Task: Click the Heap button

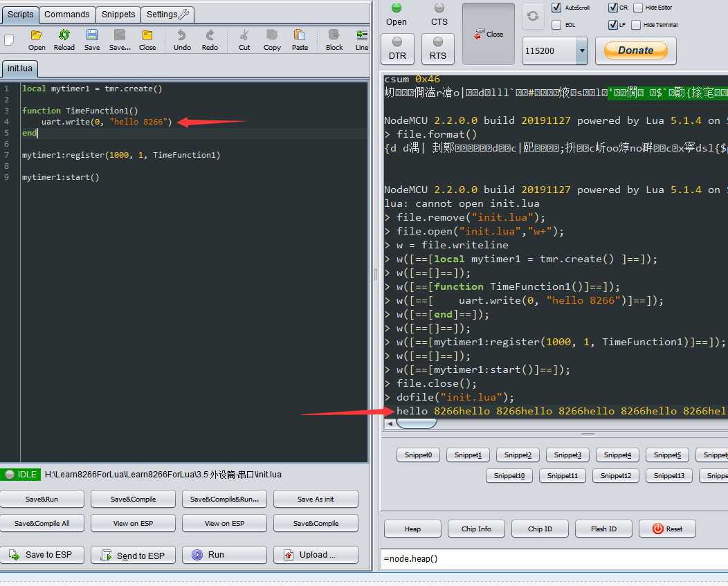Action: pyautogui.click(x=412, y=529)
